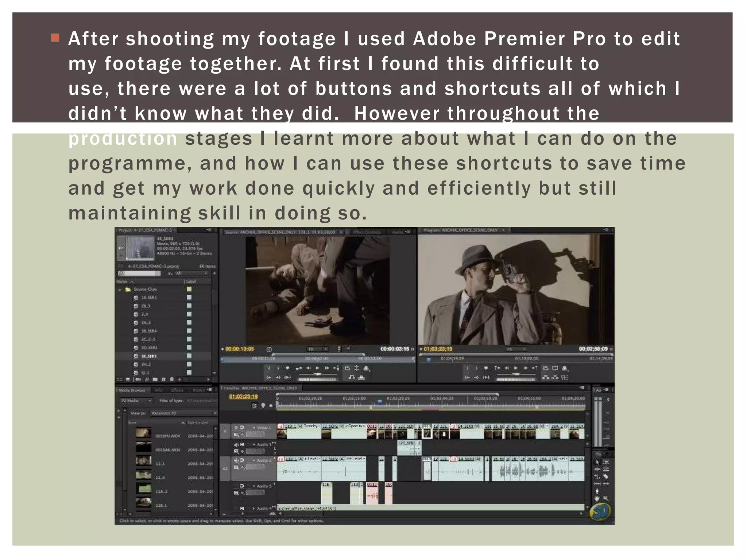Image resolution: width=747 pixels, height=560 pixels.
Task: Open the Trim monitor from Program panel
Action: tap(565, 377)
